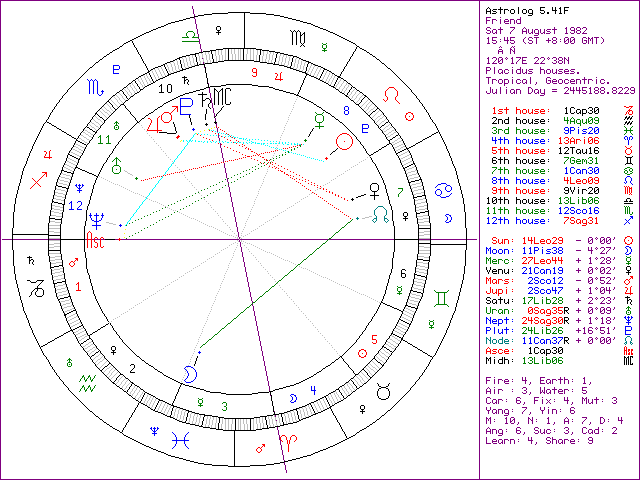
Task: Select the large Jupiter glyph in the 11th house
Action: pyautogui.click(x=155, y=123)
